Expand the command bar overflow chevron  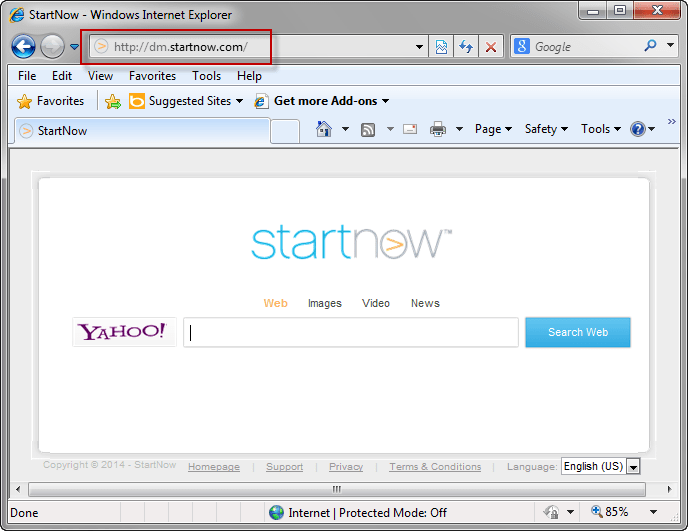click(x=671, y=122)
